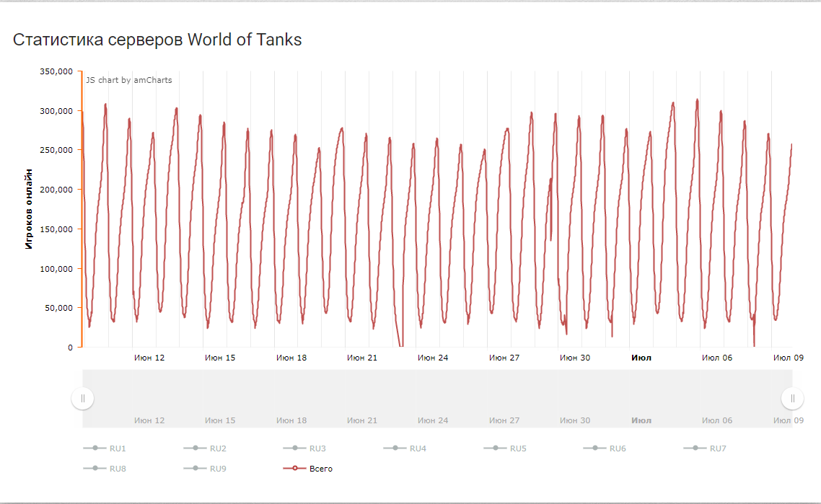Toggle RU9 series in the legend
The width and height of the screenshot is (821, 504).
point(205,469)
